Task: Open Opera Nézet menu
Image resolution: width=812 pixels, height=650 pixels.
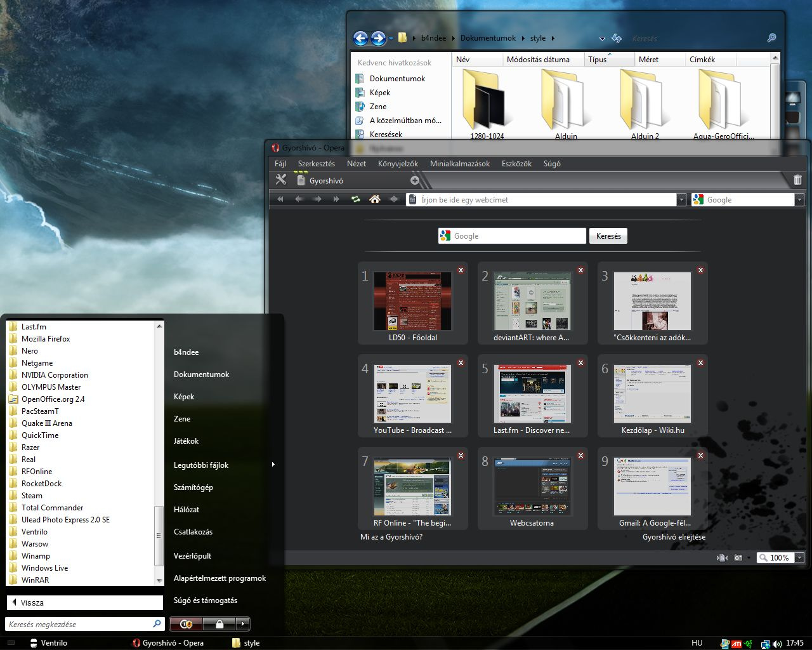Action: click(357, 164)
